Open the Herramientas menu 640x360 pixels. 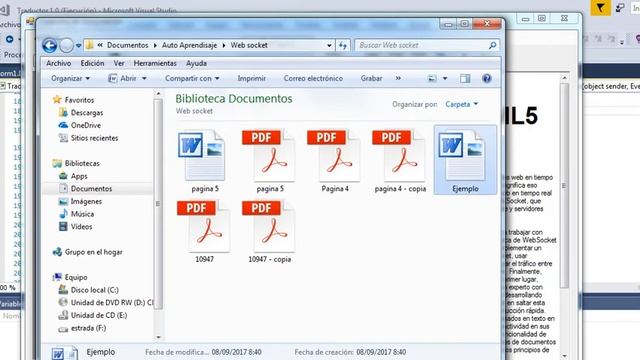pyautogui.click(x=155, y=63)
